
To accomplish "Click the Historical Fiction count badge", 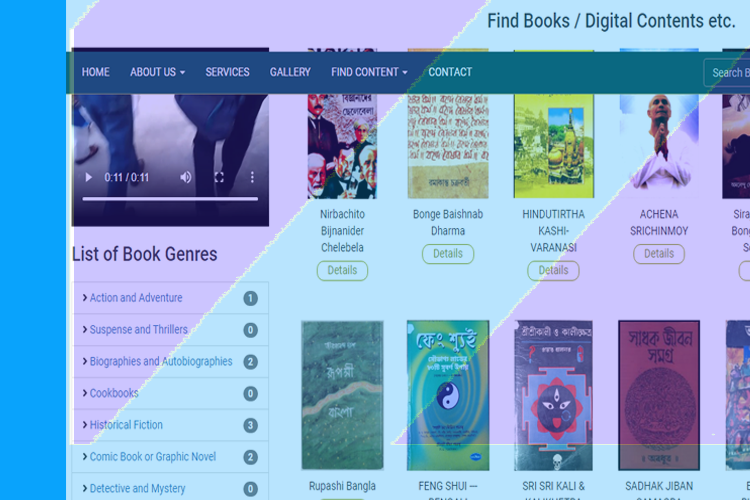I will coord(250,425).
